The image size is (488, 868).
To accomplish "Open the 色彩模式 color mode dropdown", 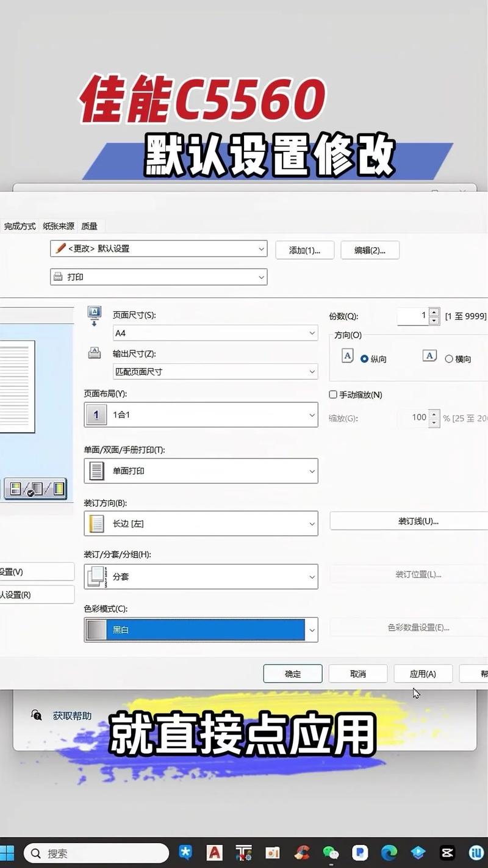I will click(x=312, y=629).
